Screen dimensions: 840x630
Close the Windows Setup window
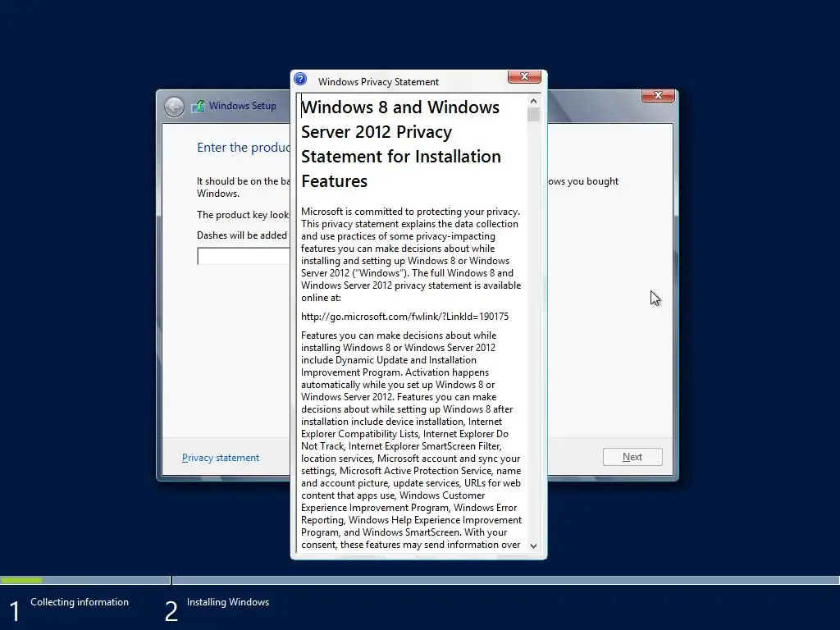pyautogui.click(x=658, y=95)
